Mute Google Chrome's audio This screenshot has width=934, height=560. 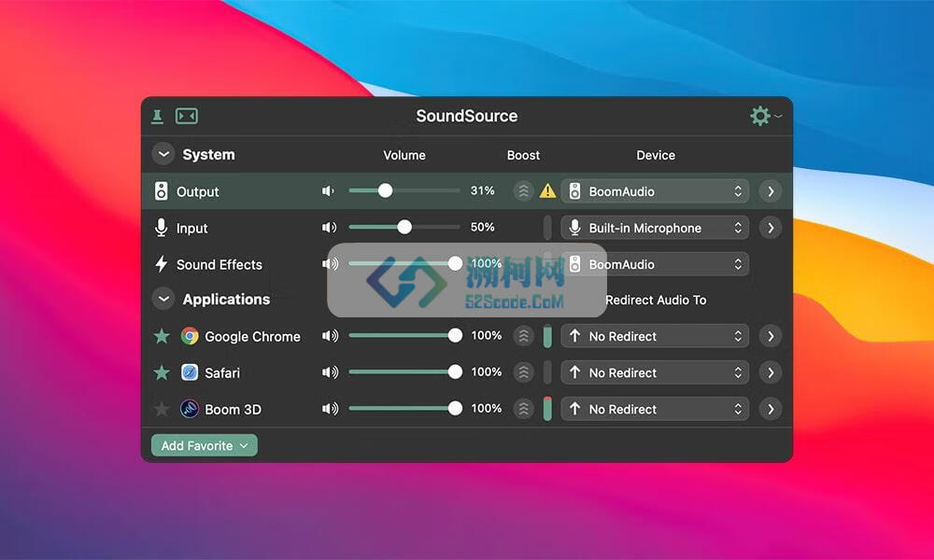pyautogui.click(x=330, y=336)
